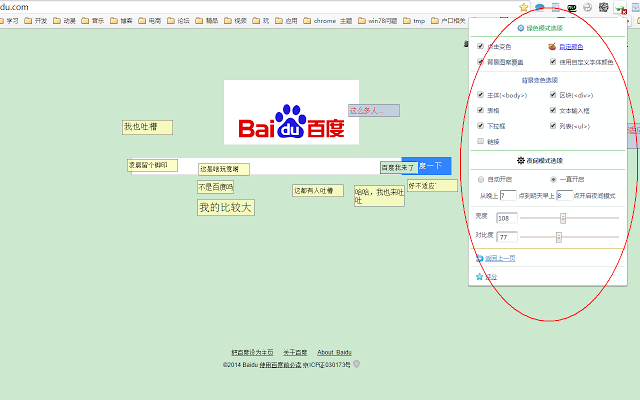Open the win7 bookmark folder
Viewport: 640px width, 400px height.
tap(378, 20)
